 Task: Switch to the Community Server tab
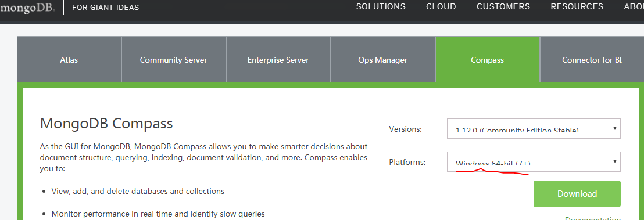pos(174,60)
